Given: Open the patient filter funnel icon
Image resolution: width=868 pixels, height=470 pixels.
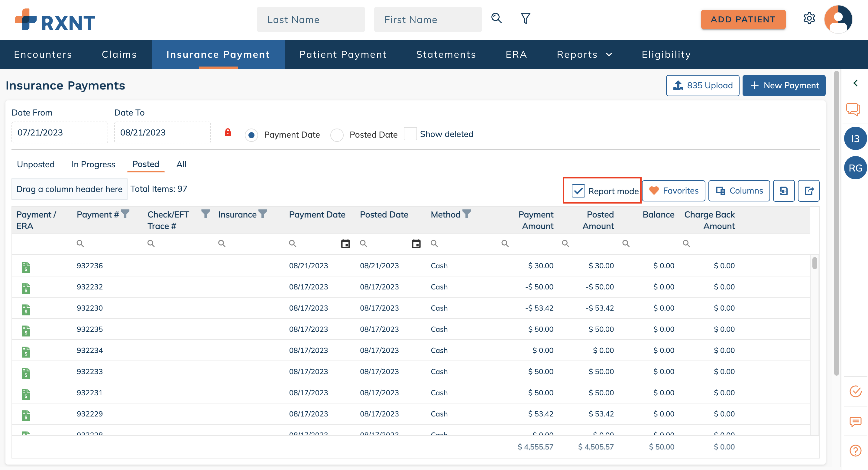Looking at the screenshot, I should tap(525, 18).
